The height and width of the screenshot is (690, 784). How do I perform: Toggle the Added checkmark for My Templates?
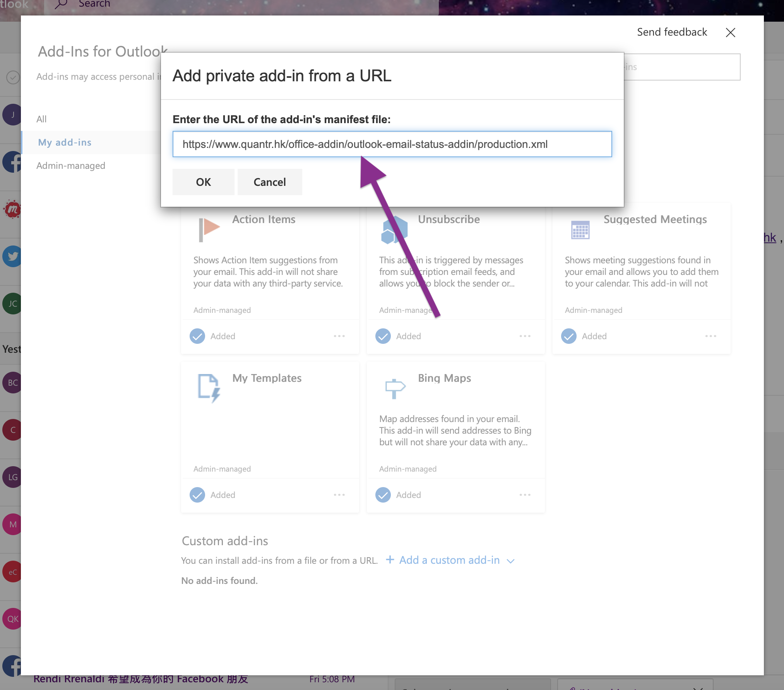[x=197, y=495]
